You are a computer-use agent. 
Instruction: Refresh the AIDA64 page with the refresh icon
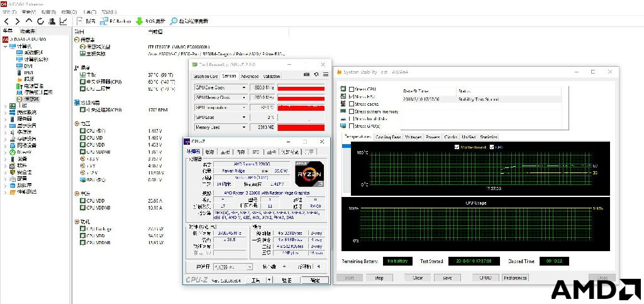[41, 21]
